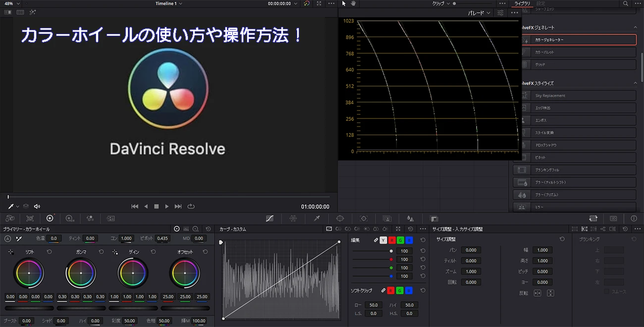
Task: Open the scope settings sliders icon
Action: point(501,13)
